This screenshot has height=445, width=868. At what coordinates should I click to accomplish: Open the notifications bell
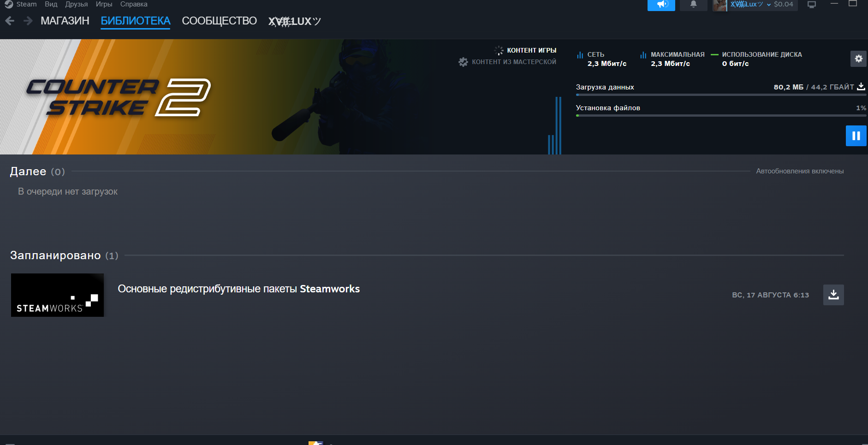[x=693, y=5]
